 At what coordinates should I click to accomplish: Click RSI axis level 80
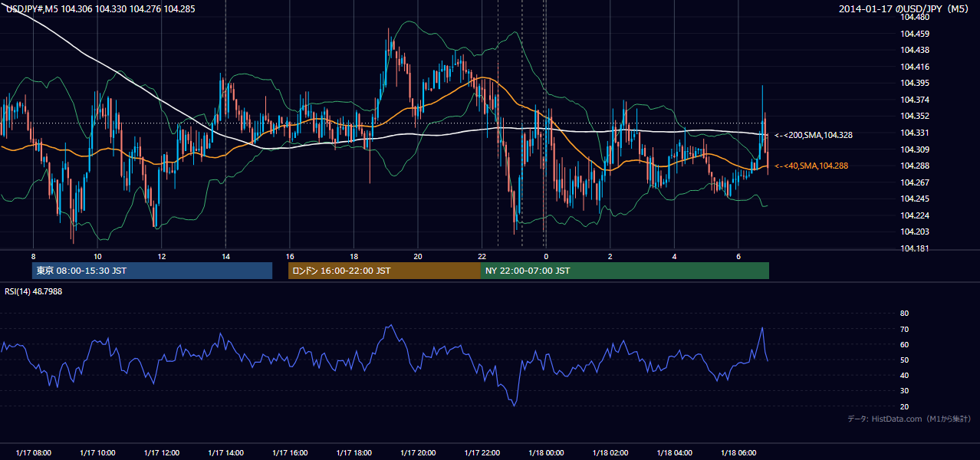pyautogui.click(x=904, y=314)
